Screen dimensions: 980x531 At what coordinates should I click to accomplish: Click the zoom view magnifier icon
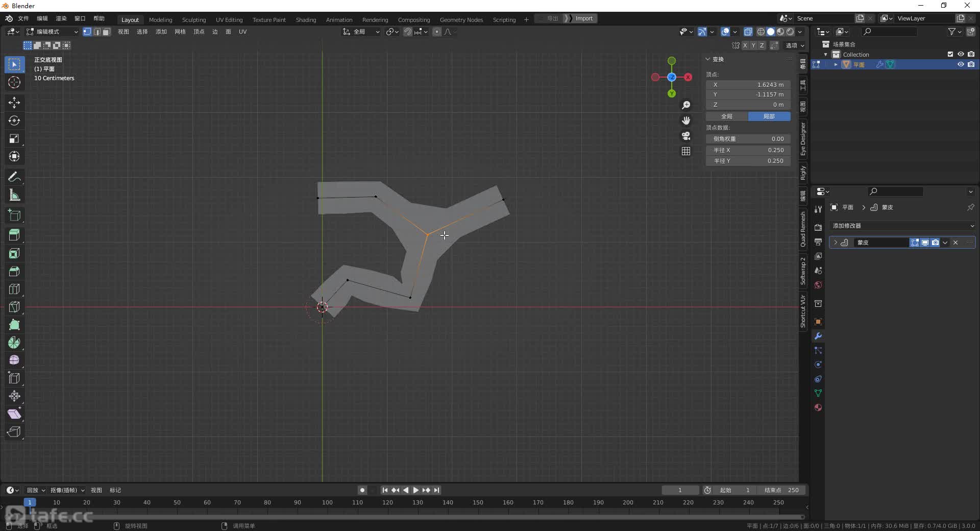click(x=686, y=105)
